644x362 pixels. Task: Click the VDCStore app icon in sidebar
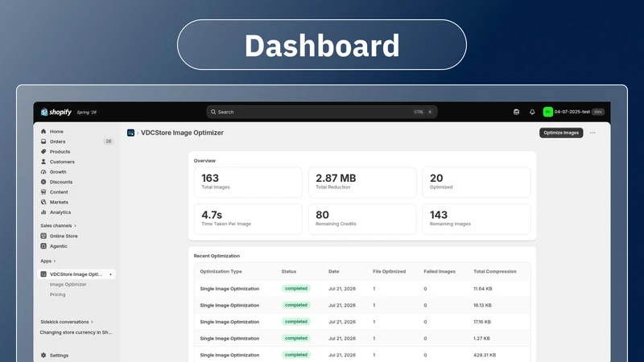[43, 274]
